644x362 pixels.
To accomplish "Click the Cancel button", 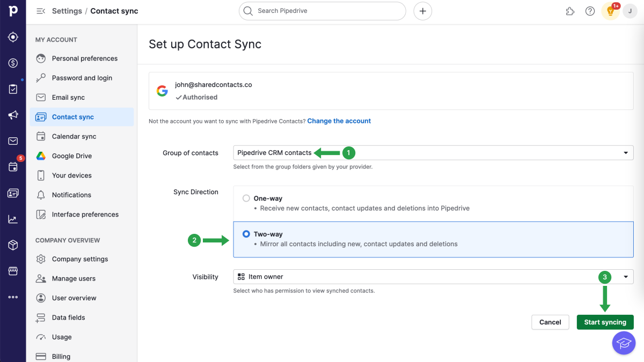I will coord(550,322).
